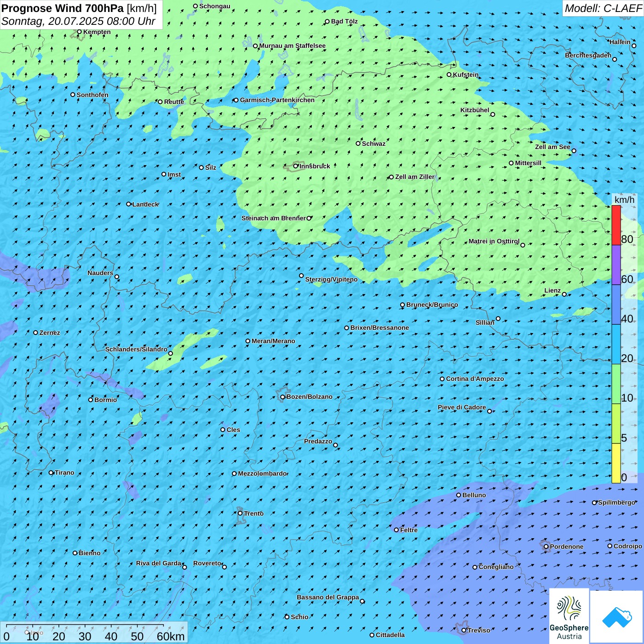This screenshot has height=644, width=644.
Task: Select the Bozen/Bolzano city marker dot
Action: coord(282,397)
